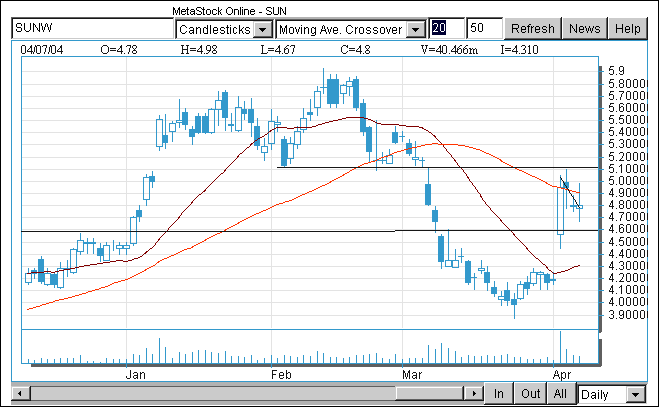
Task: Click the scrollbar right arrow
Action: pos(474,394)
